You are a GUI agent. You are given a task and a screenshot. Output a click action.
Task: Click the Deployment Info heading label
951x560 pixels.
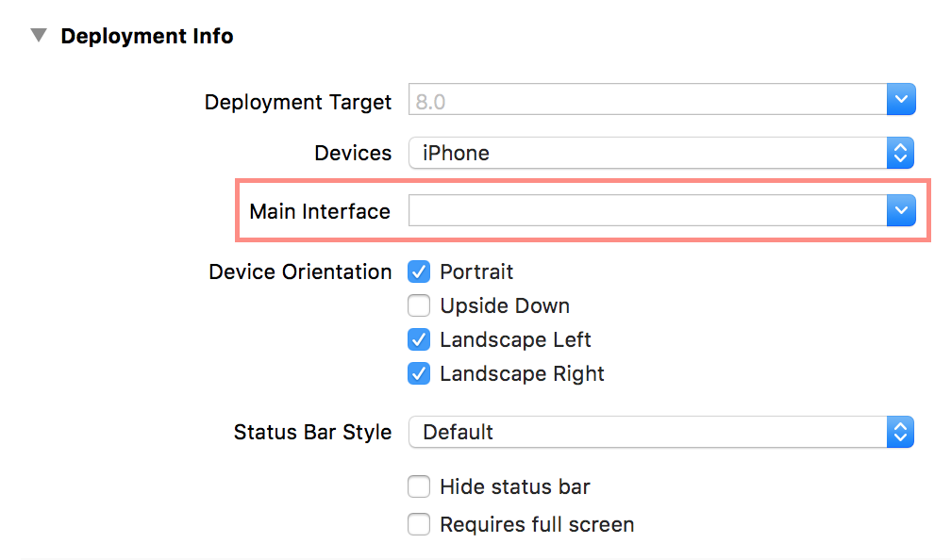(x=147, y=35)
